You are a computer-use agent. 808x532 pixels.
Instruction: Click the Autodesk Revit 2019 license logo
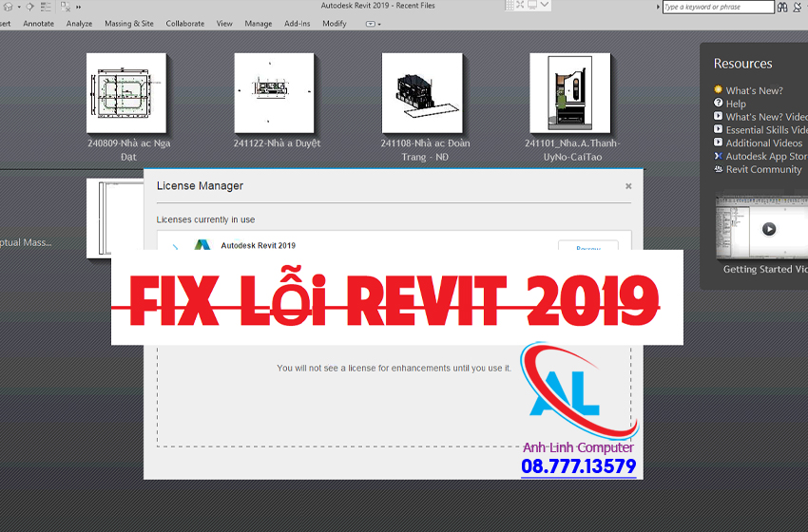(202, 246)
